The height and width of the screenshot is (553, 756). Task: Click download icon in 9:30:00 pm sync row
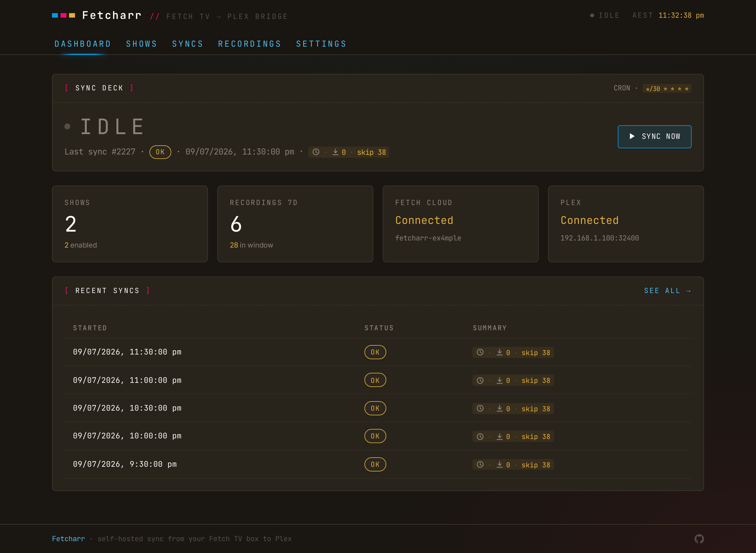pyautogui.click(x=499, y=464)
